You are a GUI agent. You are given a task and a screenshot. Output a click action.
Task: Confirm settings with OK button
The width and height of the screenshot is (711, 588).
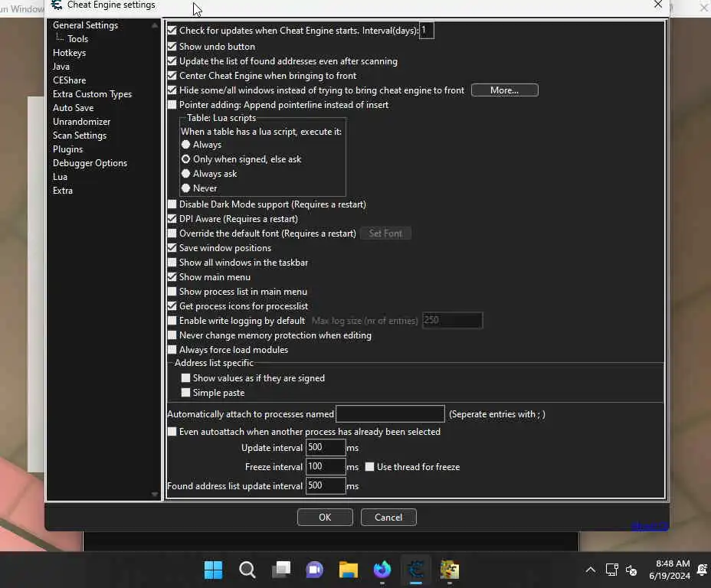[x=325, y=517]
